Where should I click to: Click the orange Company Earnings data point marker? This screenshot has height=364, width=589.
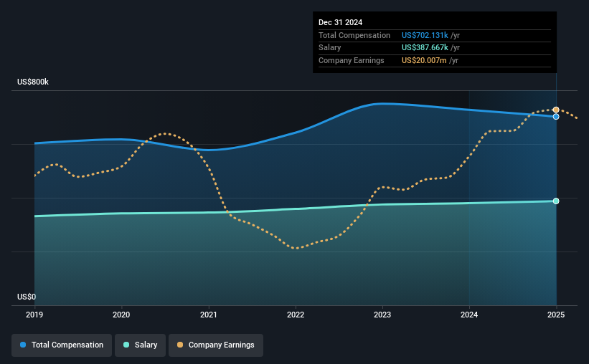[556, 110]
